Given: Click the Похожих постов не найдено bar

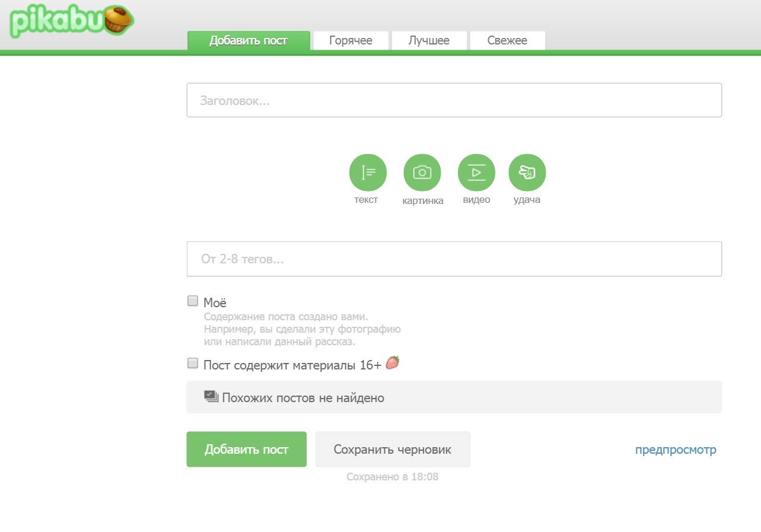Looking at the screenshot, I should point(454,397).
